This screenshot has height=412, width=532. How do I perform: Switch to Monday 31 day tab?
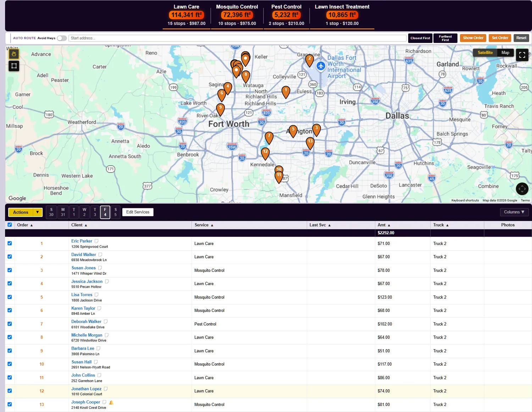coord(63,212)
